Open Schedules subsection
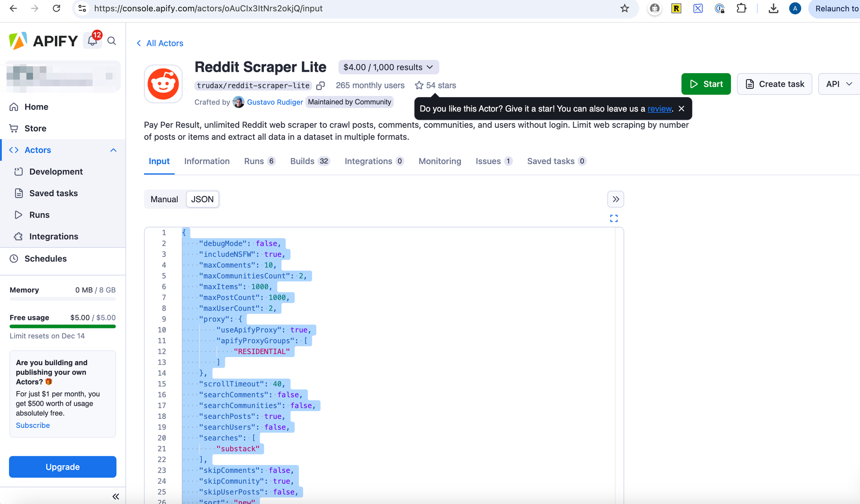860x504 pixels. click(x=45, y=258)
